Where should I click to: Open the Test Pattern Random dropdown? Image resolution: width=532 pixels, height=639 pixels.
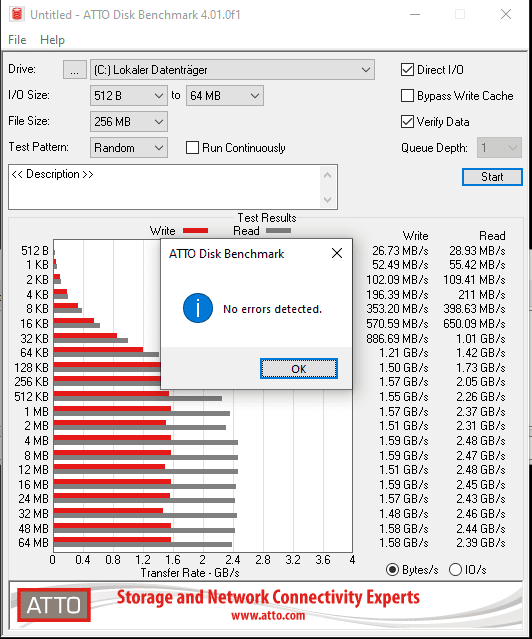[128, 148]
